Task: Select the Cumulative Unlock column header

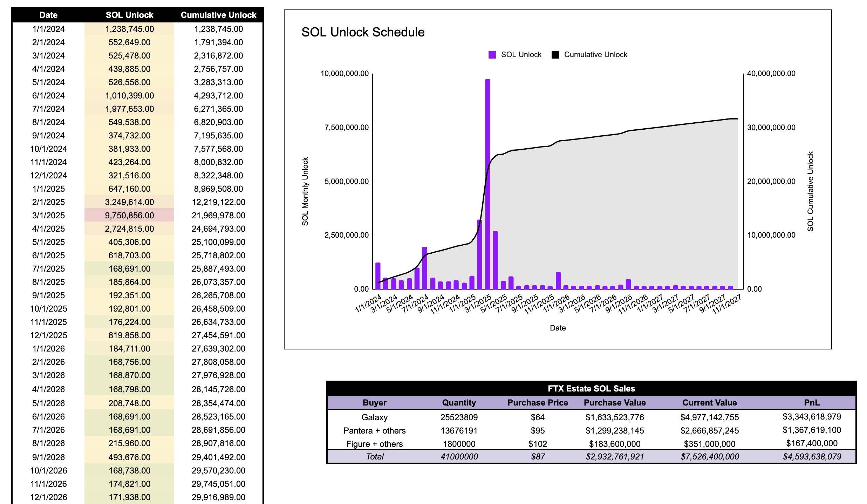Action: [218, 15]
